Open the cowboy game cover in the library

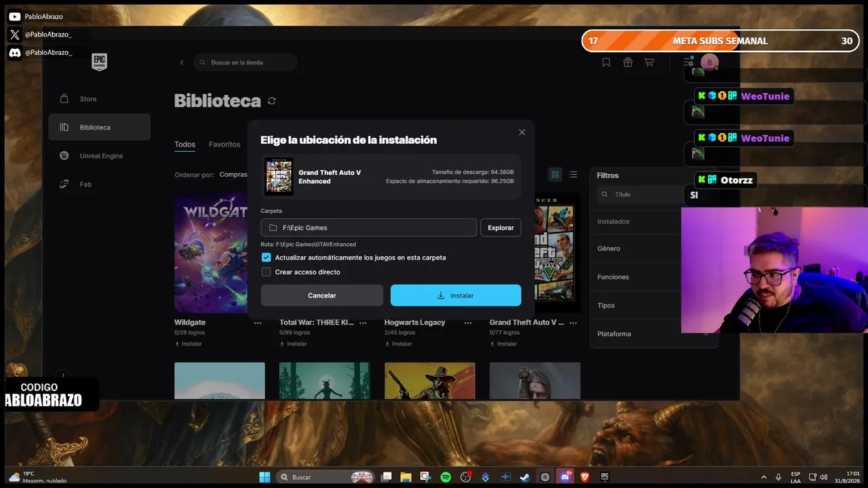[430, 381]
